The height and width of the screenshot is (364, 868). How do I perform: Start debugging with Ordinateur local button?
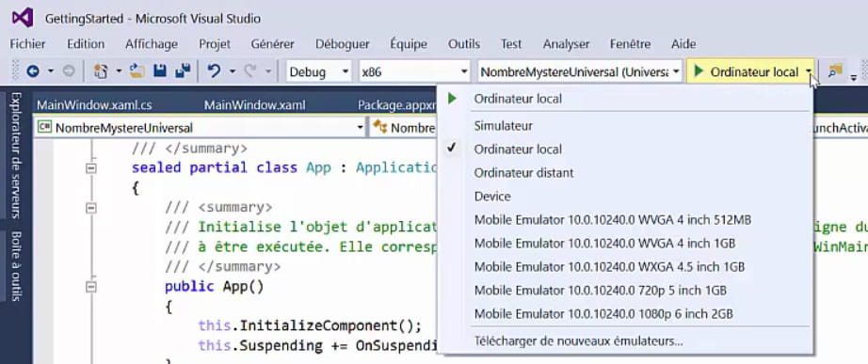(x=746, y=71)
